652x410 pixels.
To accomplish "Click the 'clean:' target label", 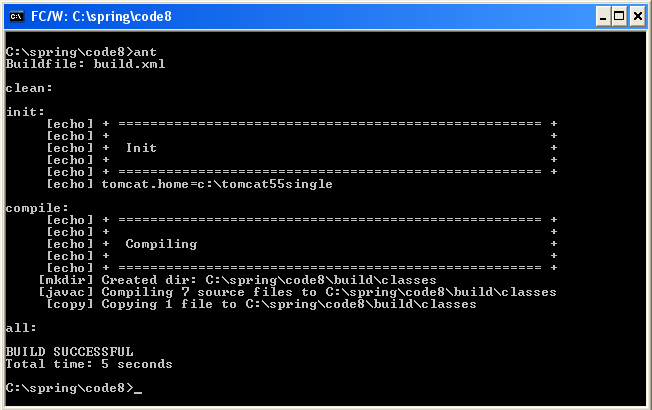I will click(29, 88).
